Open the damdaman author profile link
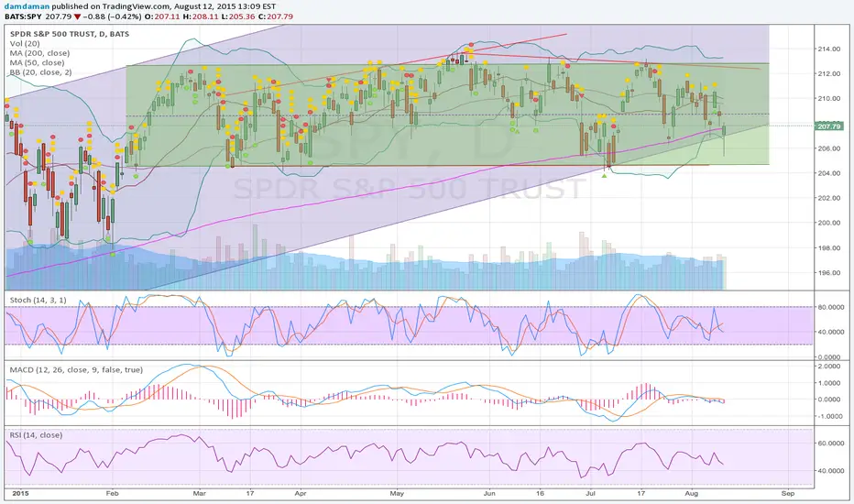 point(27,7)
